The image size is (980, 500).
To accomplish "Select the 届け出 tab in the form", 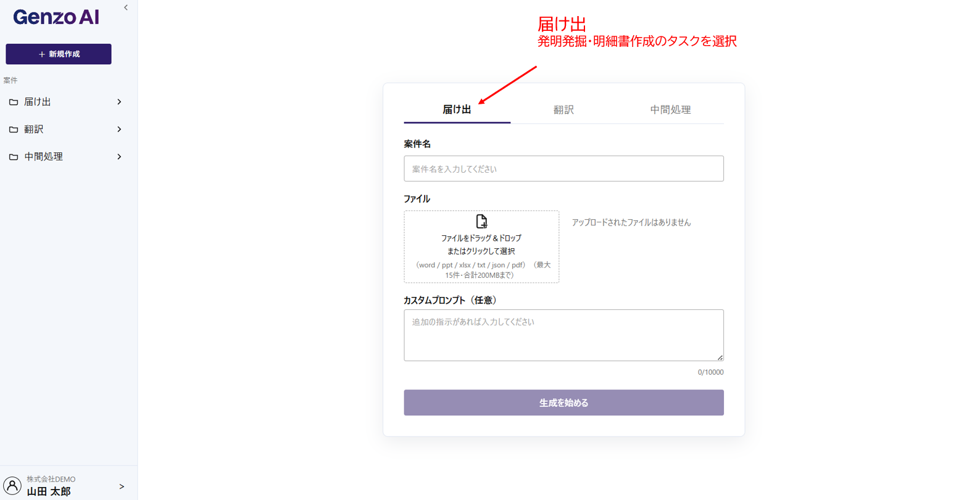I will tap(457, 110).
